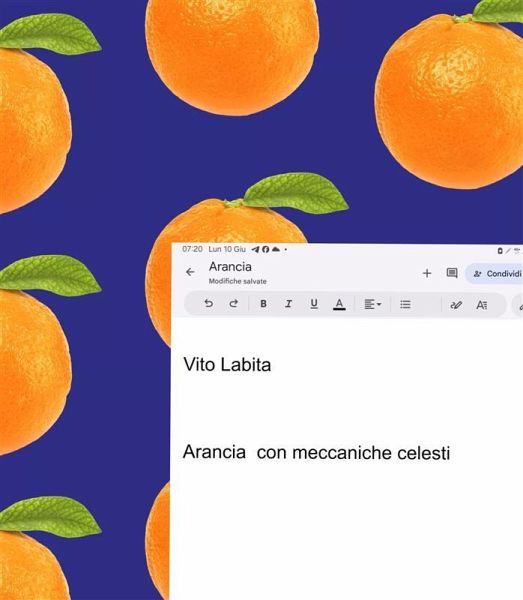Image resolution: width=523 pixels, height=600 pixels.
Task: Tap the Telegram notification icon
Action: pos(255,249)
